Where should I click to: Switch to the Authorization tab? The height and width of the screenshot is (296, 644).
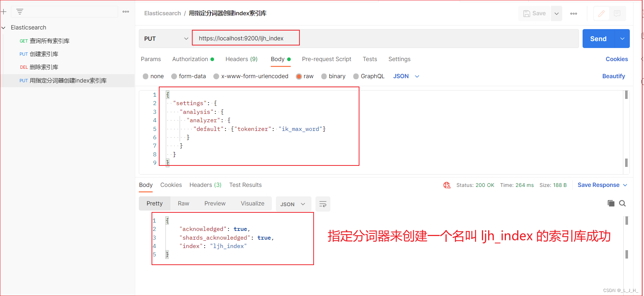pos(193,59)
